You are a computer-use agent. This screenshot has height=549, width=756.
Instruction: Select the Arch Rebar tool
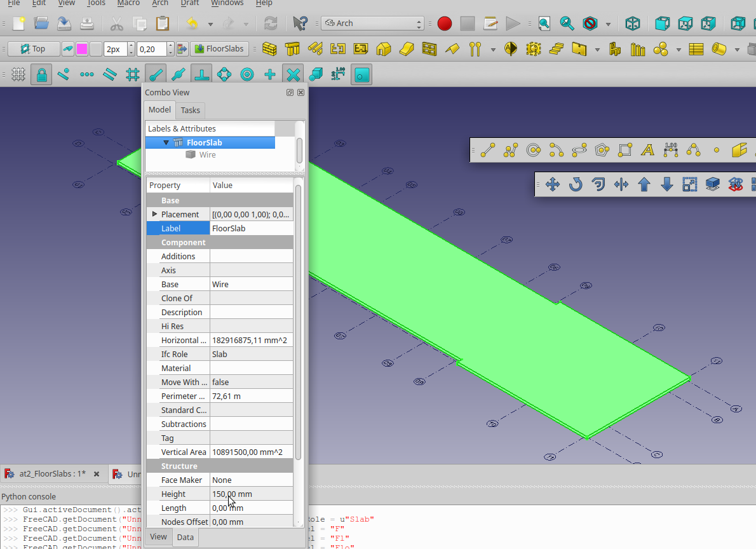click(315, 49)
